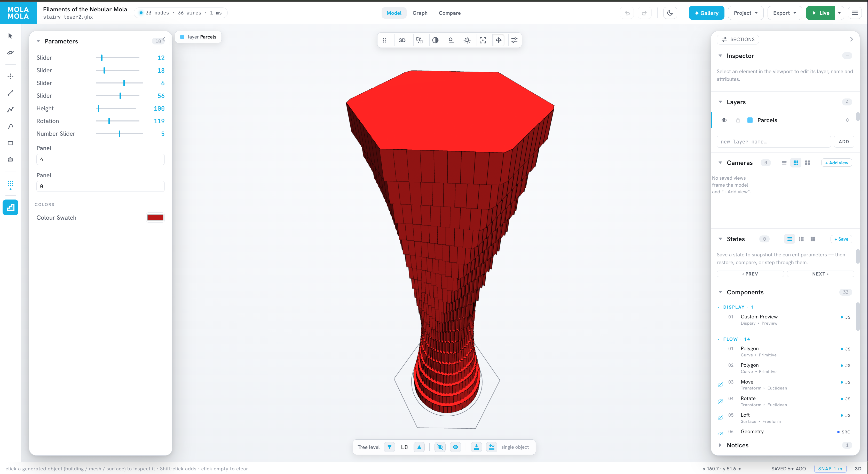Collapse the States section

click(720, 239)
